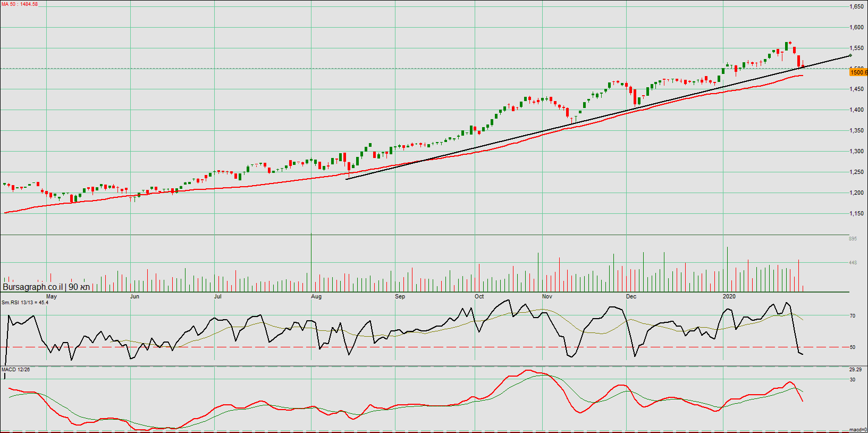Click the 1,250 price axis label
The image size is (868, 433).
pyautogui.click(x=856, y=172)
